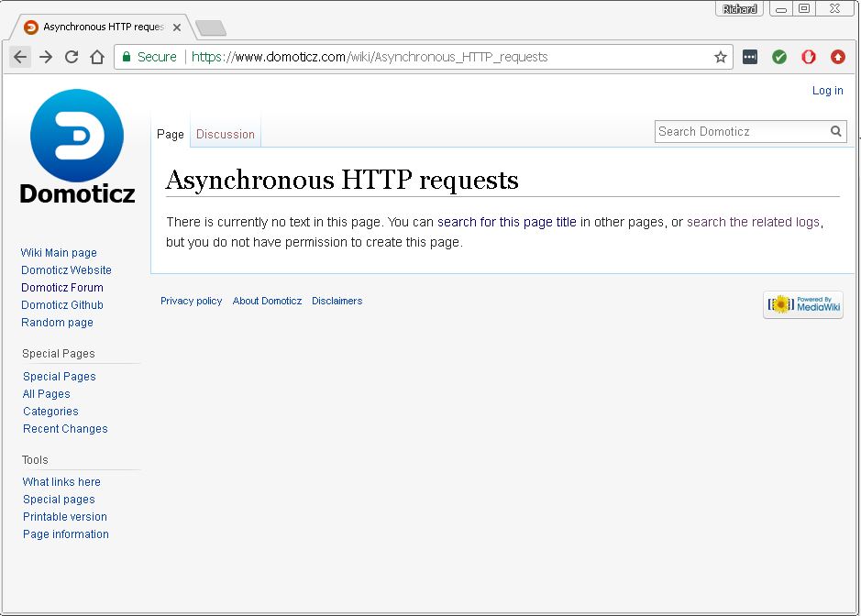The height and width of the screenshot is (616, 861).
Task: Go to browser home page
Action: (x=97, y=57)
